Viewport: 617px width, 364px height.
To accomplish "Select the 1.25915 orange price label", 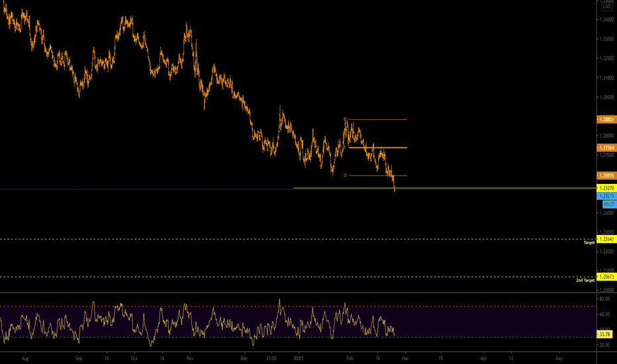I will pyautogui.click(x=607, y=175).
